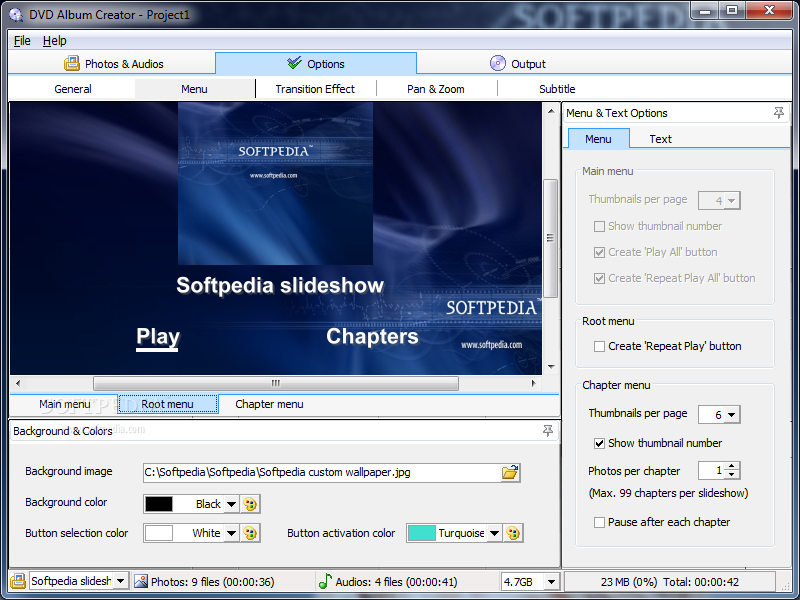The width and height of the screenshot is (800, 600).
Task: Click the Background image path field
Action: click(321, 472)
